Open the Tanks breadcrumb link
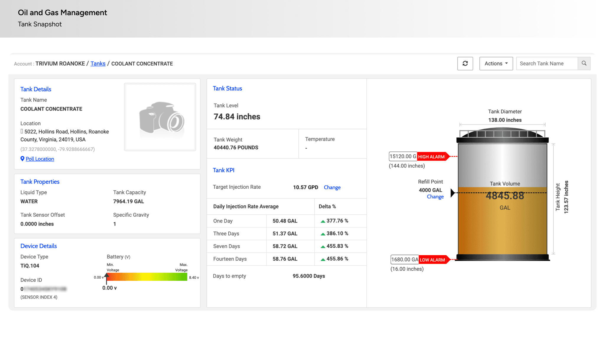 pos(98,63)
